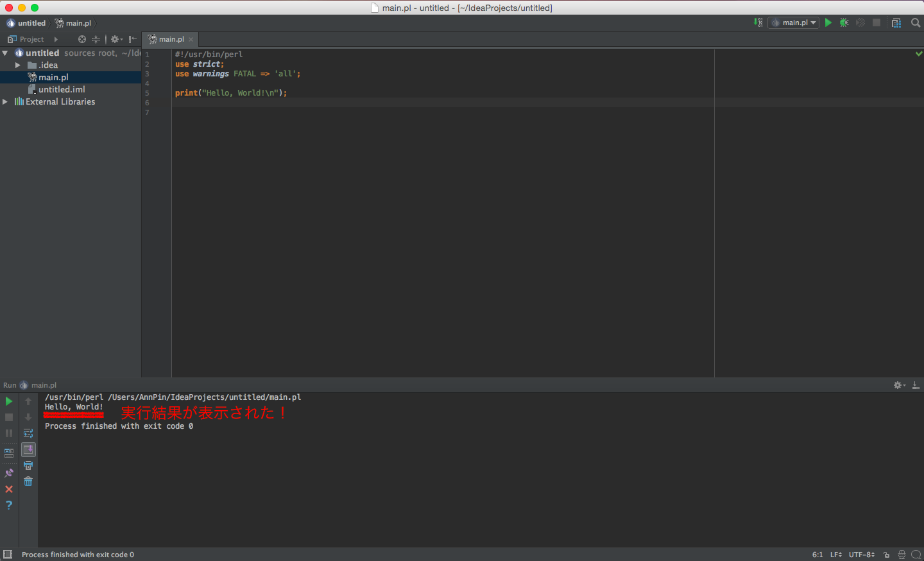This screenshot has height=561, width=924.
Task: Expand the .idea folder in project tree
Action: click(18, 65)
